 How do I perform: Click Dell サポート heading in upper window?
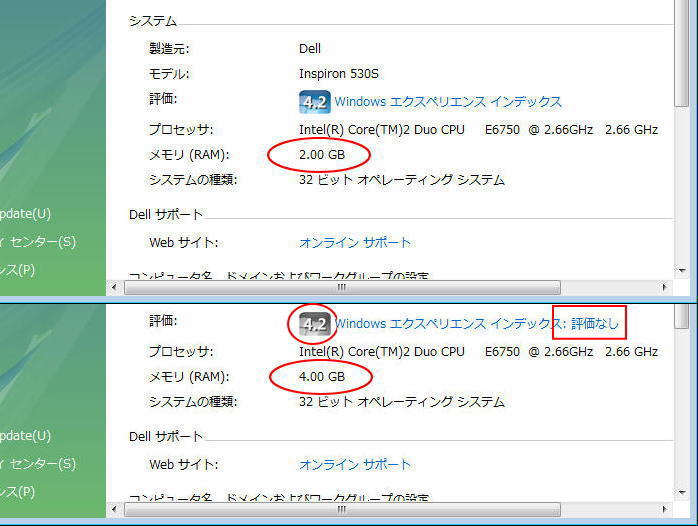[166, 215]
